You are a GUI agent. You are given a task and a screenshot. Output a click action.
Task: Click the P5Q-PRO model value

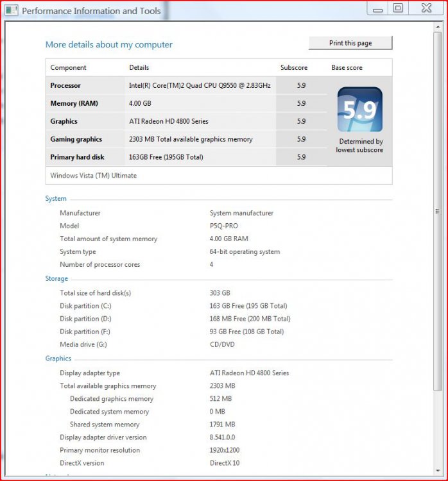coord(224,226)
